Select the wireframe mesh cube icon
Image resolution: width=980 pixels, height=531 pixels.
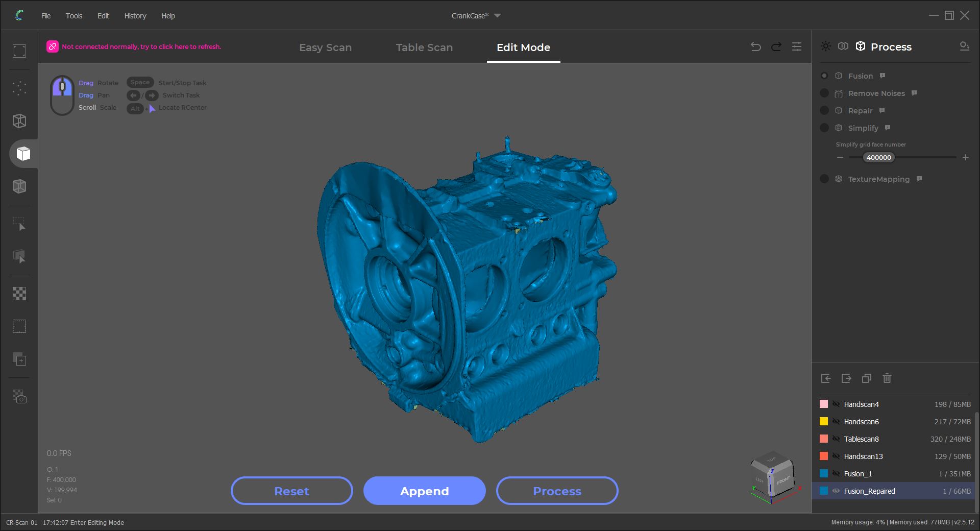(x=19, y=121)
